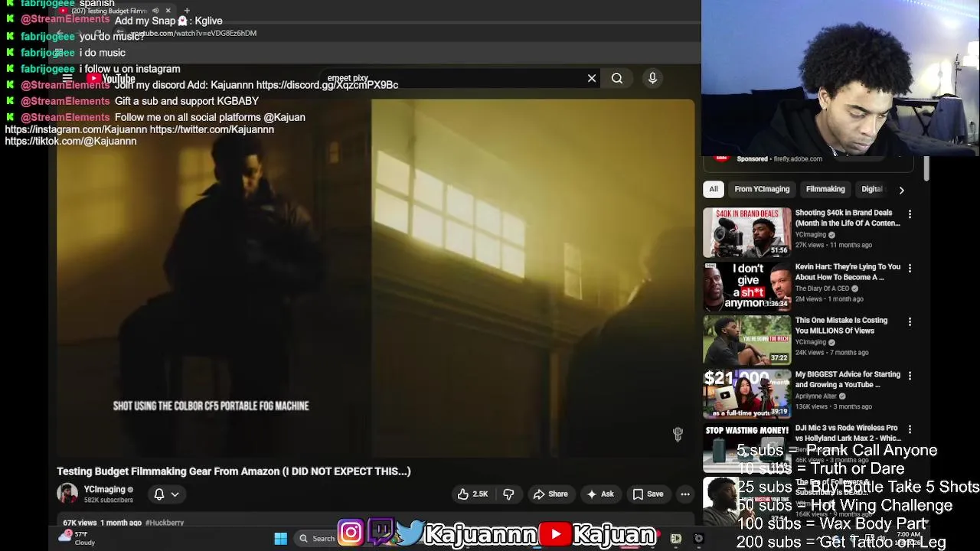
Task: Close the Testing Budget Filmmaking browser tab
Action: click(x=168, y=11)
